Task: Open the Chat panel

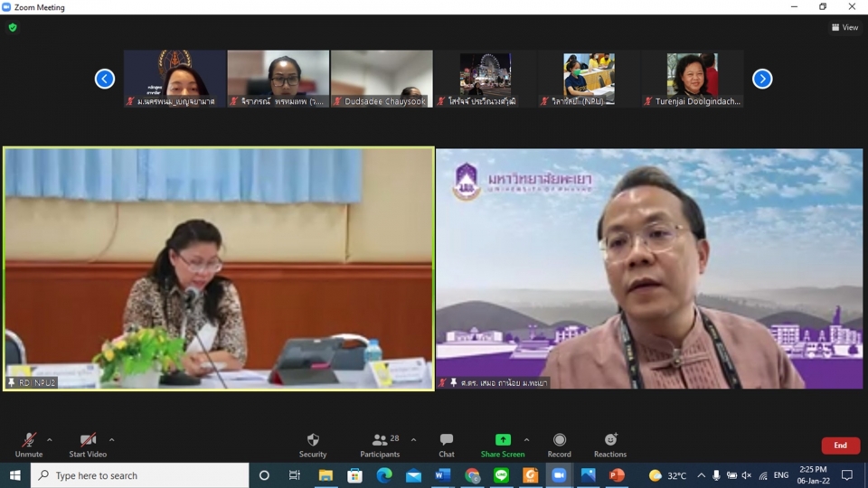Action: tap(446, 445)
